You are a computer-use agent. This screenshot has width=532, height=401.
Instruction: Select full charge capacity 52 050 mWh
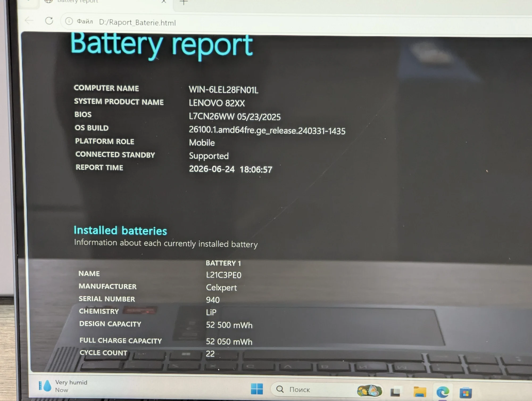click(229, 342)
